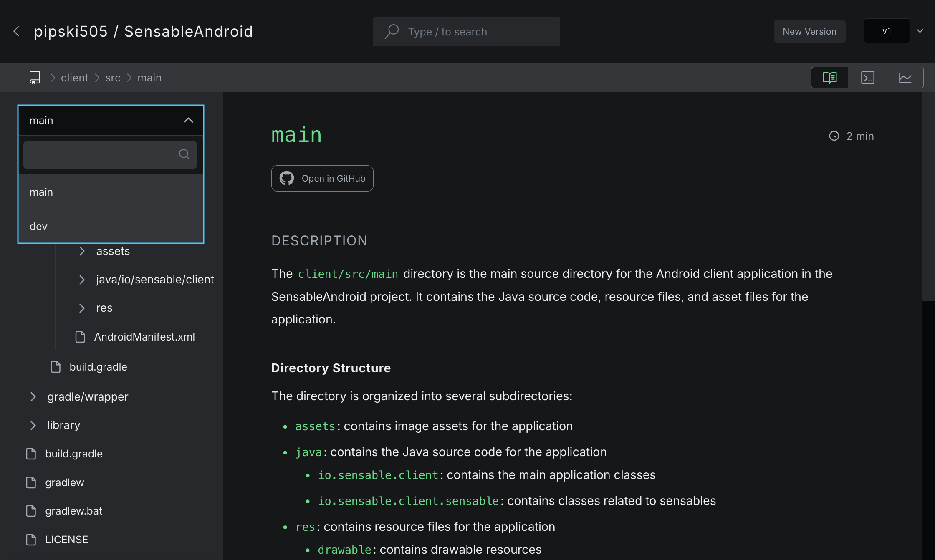This screenshot has width=935, height=560.
Task: Click file icon beside gradlew
Action: [x=31, y=482]
